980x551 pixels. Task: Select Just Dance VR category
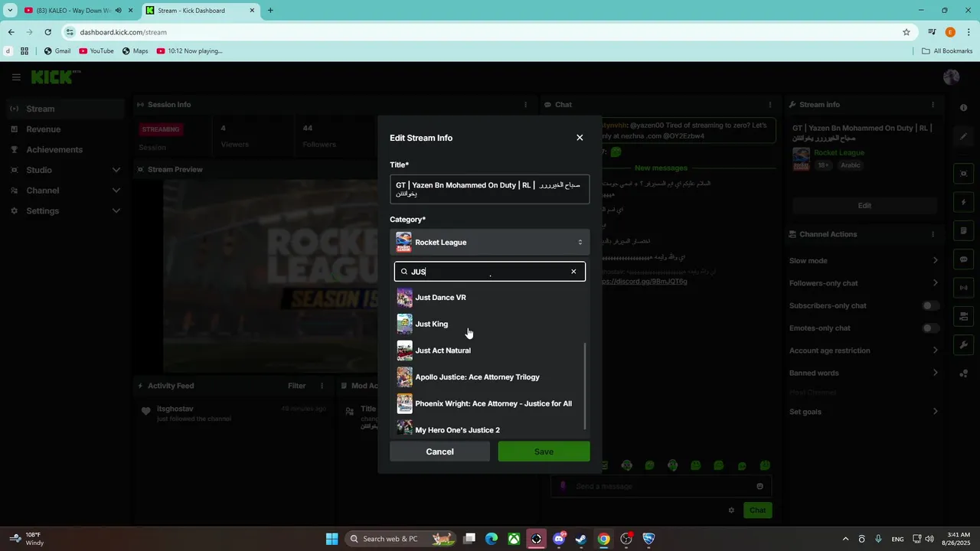(x=489, y=298)
